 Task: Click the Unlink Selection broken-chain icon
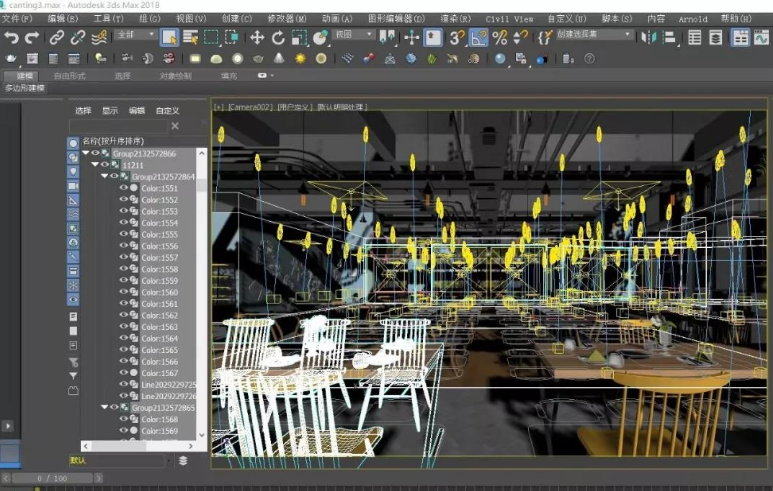click(x=78, y=37)
